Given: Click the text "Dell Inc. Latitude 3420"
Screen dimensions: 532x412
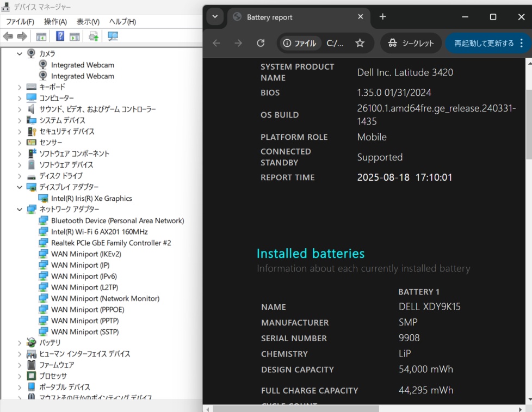Looking at the screenshot, I should click(405, 72).
